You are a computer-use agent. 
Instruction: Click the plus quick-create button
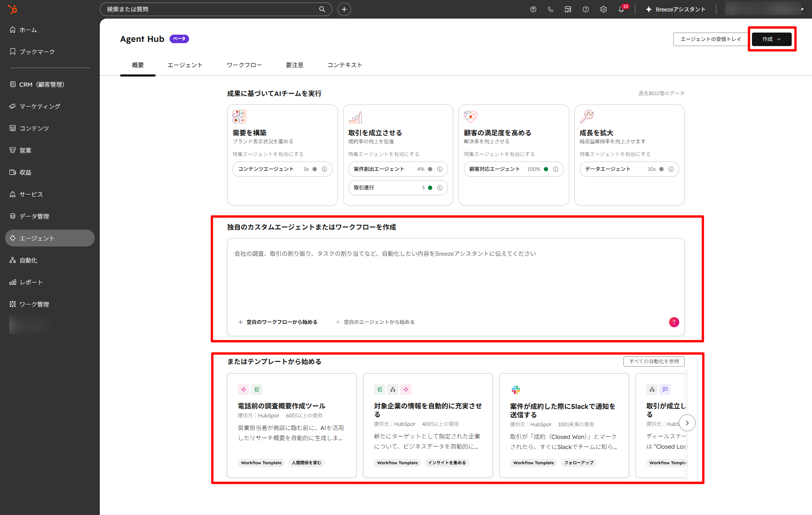(344, 9)
